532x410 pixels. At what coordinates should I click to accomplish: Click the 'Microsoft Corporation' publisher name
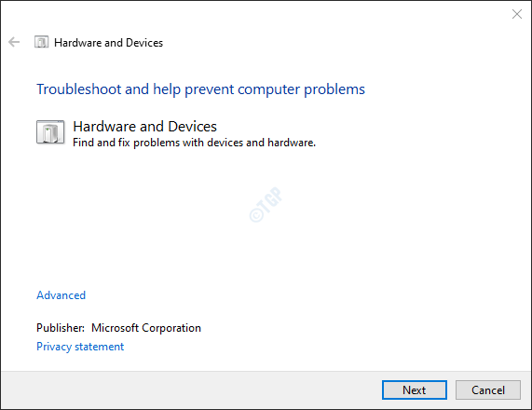146,328
